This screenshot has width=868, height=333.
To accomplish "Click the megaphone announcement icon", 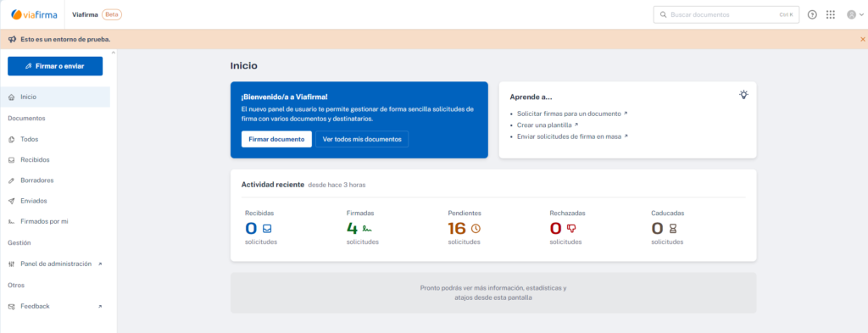I will pyautogui.click(x=12, y=39).
